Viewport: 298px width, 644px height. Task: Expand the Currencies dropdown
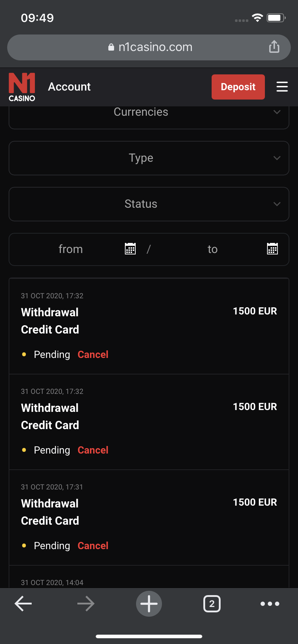tap(149, 114)
